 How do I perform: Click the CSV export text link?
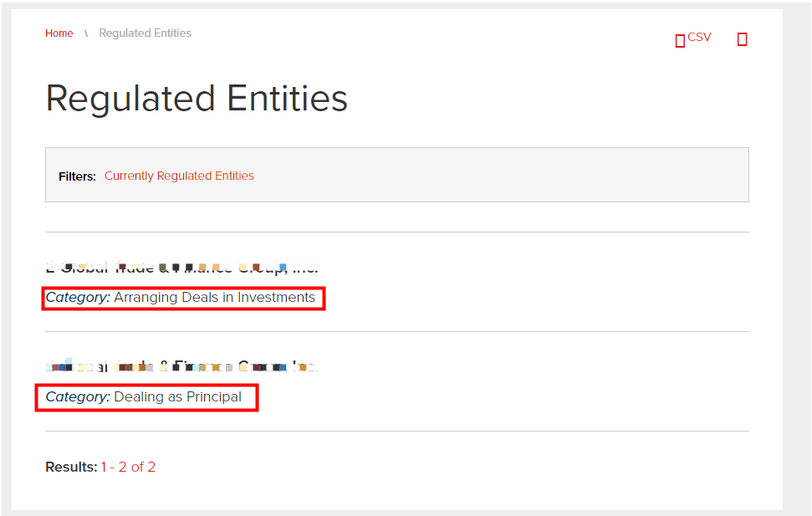click(x=699, y=38)
